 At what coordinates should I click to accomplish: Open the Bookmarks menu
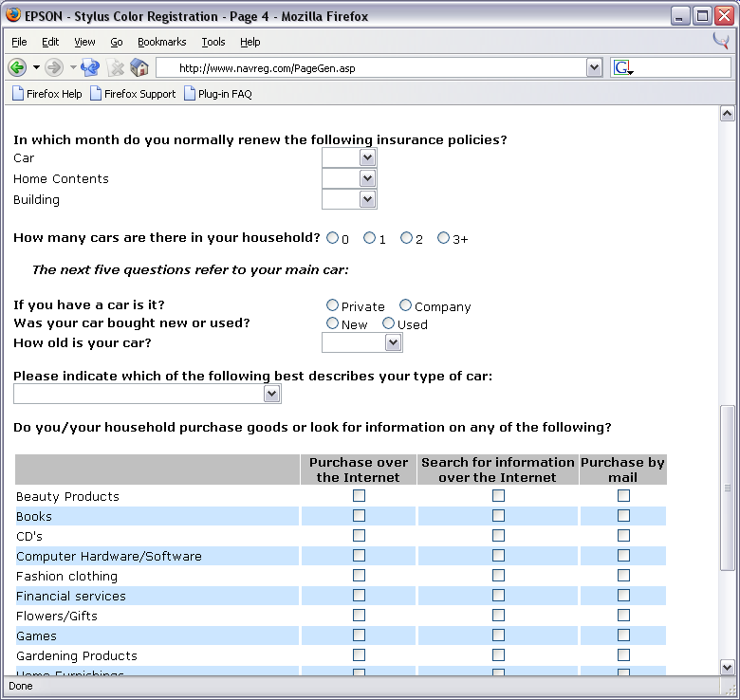tap(161, 42)
